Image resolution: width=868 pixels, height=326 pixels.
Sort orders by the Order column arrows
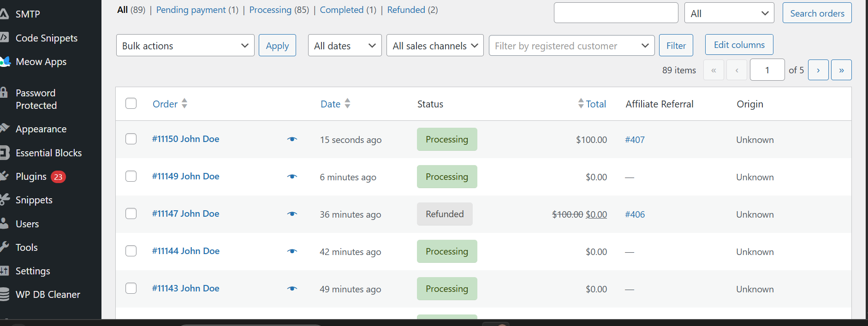(184, 103)
